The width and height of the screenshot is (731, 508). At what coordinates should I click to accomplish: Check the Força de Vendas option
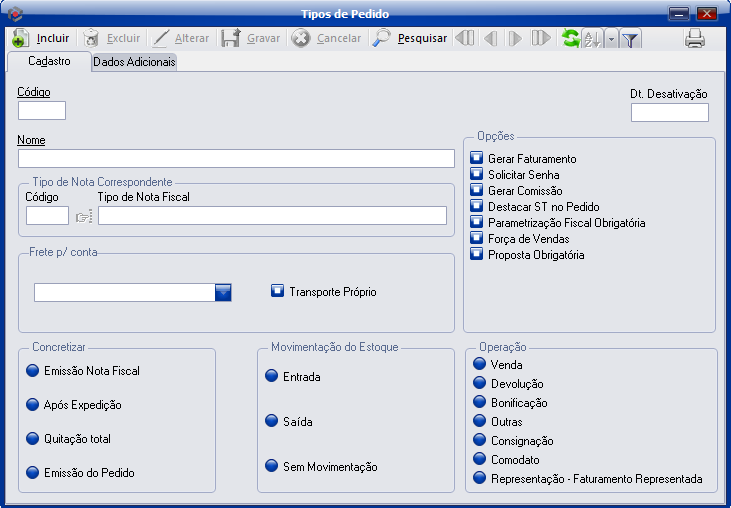pyautogui.click(x=477, y=239)
